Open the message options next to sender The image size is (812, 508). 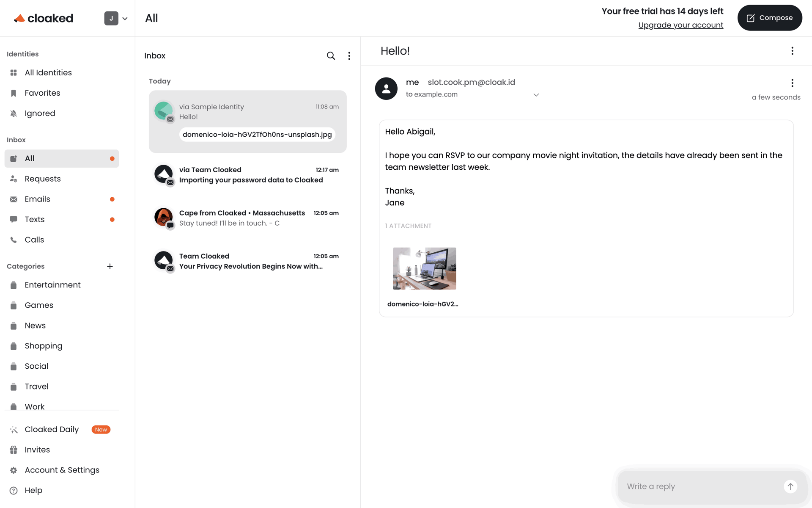pyautogui.click(x=792, y=83)
